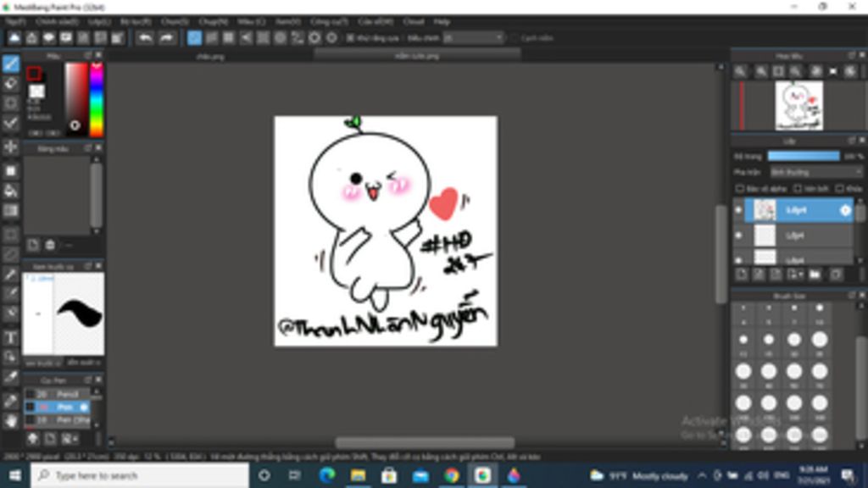Click the rainbow hue bar in Color panel

(97, 100)
